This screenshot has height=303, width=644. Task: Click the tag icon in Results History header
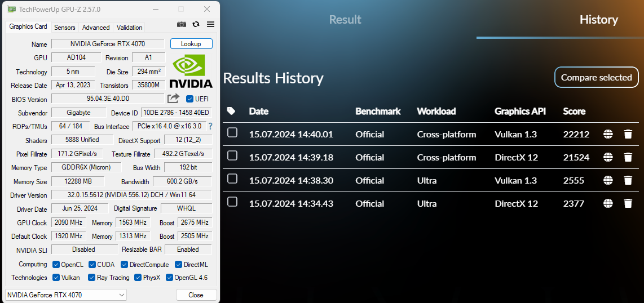(231, 111)
